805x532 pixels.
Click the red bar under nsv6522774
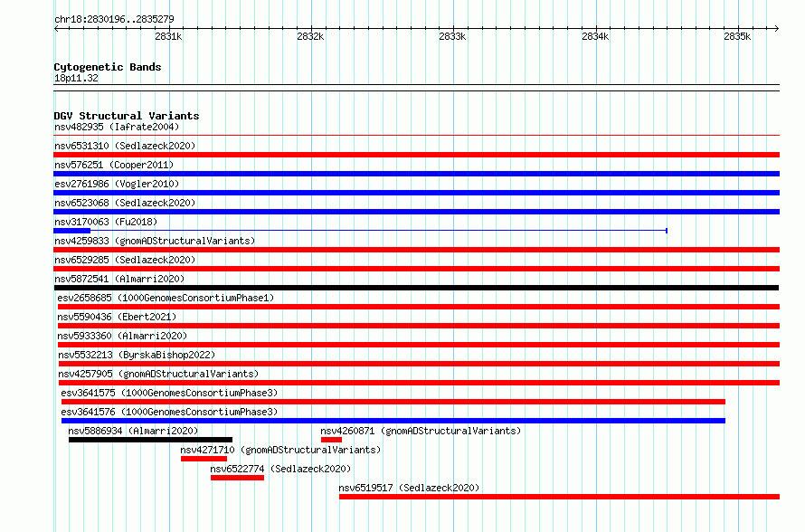tap(237, 478)
